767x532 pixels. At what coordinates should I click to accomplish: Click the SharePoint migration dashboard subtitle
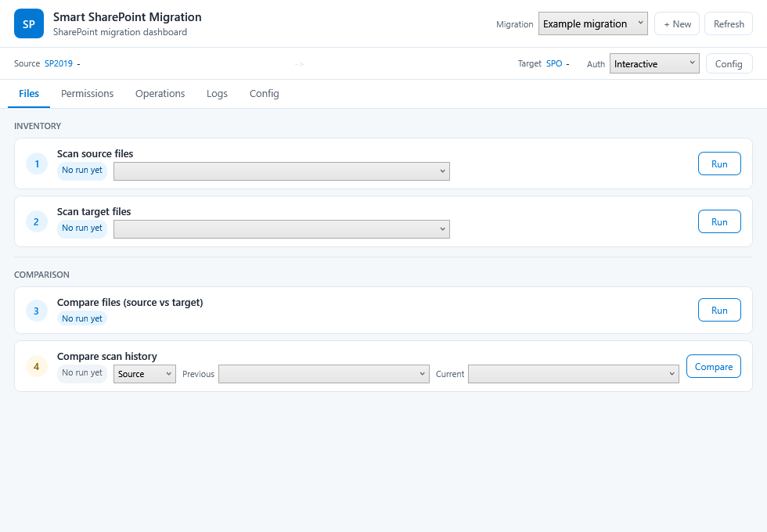click(x=120, y=32)
